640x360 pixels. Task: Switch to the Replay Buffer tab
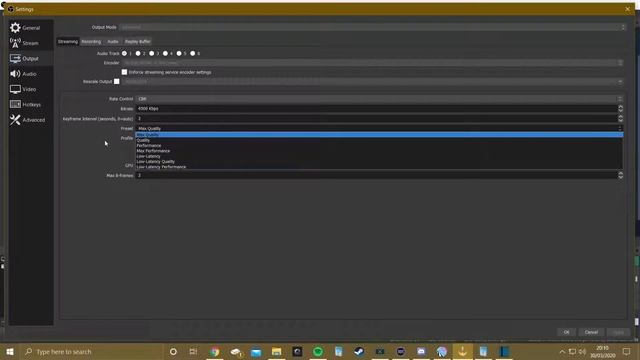coord(138,42)
